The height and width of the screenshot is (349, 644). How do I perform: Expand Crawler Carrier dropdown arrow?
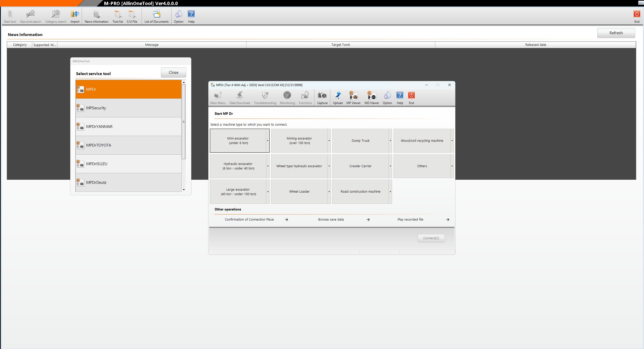pos(390,166)
